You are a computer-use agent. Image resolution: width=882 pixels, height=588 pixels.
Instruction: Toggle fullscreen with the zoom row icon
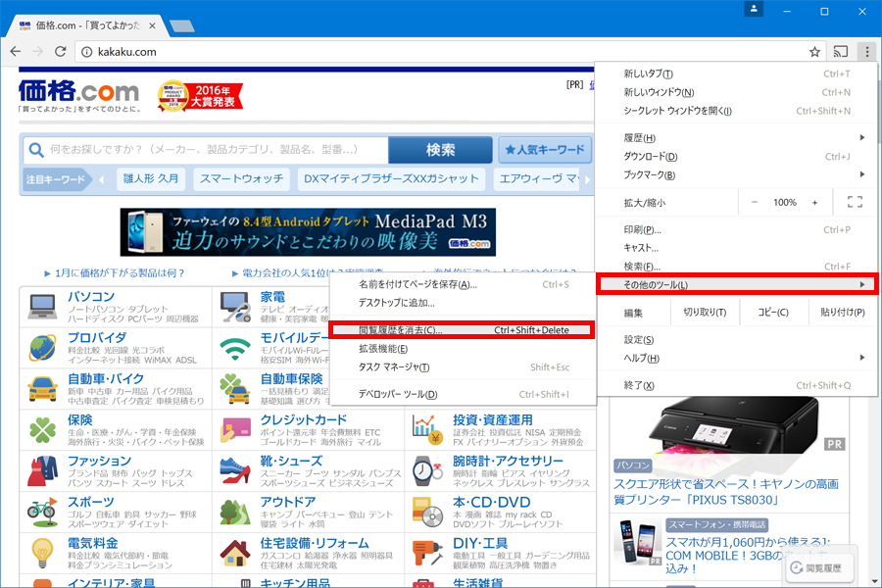pyautogui.click(x=855, y=202)
